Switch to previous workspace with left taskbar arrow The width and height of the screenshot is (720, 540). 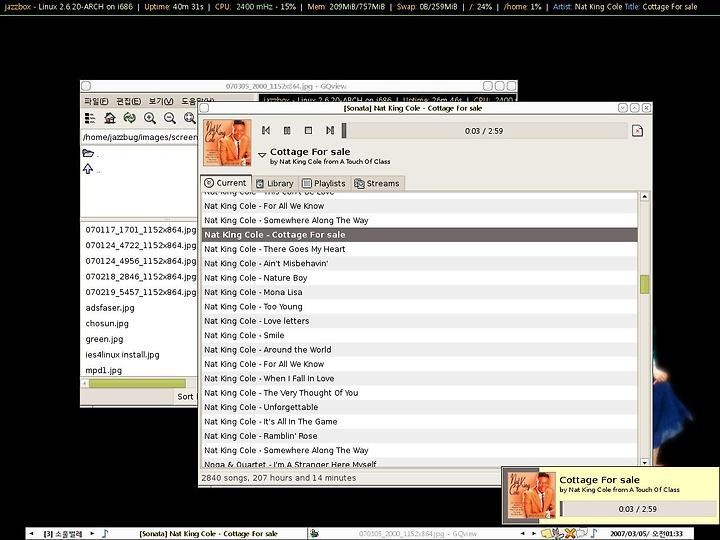point(31,534)
